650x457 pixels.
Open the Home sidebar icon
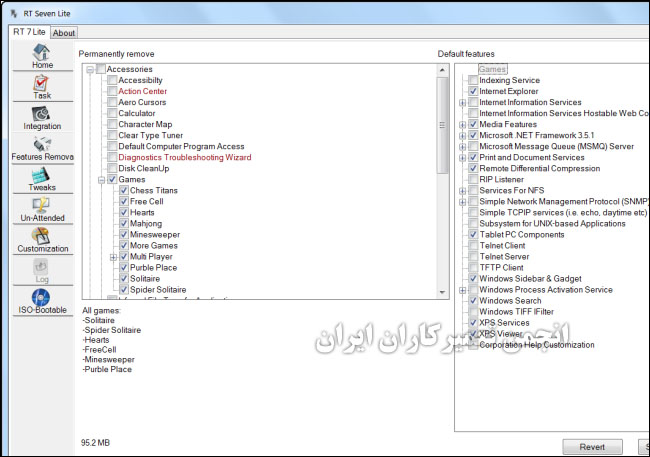point(41,52)
